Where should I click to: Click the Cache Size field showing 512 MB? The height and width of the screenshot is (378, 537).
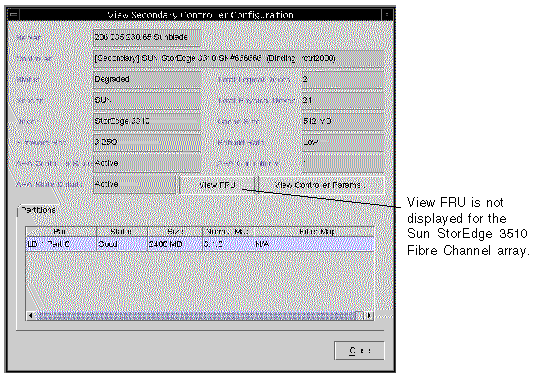point(343,121)
